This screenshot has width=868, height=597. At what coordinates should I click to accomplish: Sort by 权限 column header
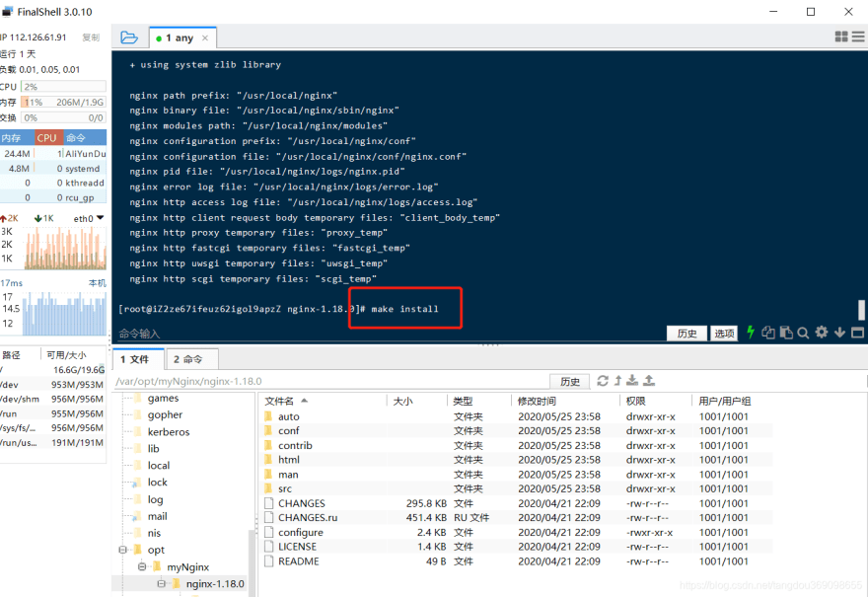coord(655,401)
